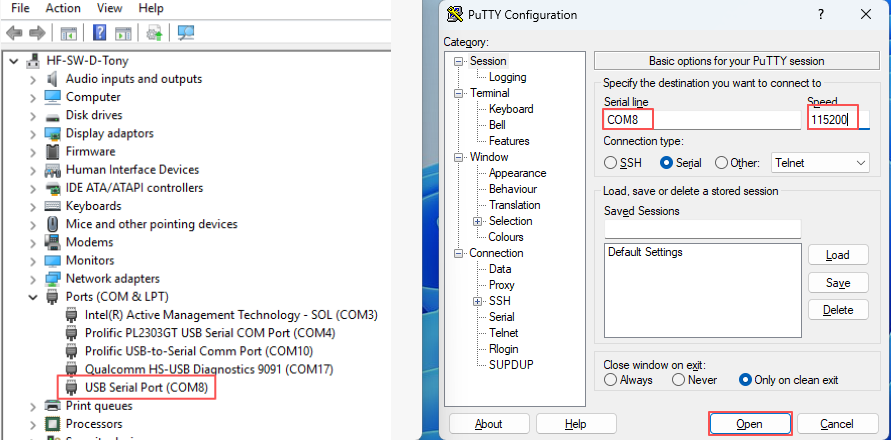Open the Action menu
Image resolution: width=891 pixels, height=440 pixels.
63,8
